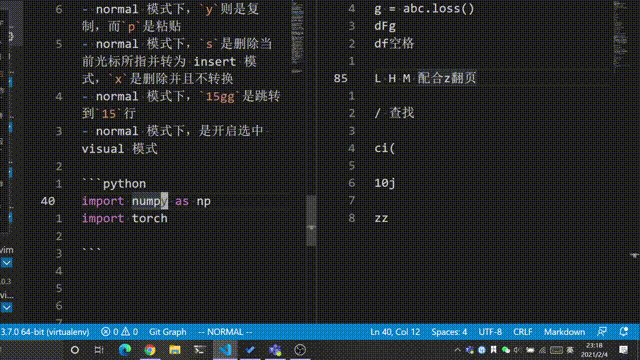Click the right editor minimap
640x360 pixels.
pyautogui.click(x=620, y=35)
